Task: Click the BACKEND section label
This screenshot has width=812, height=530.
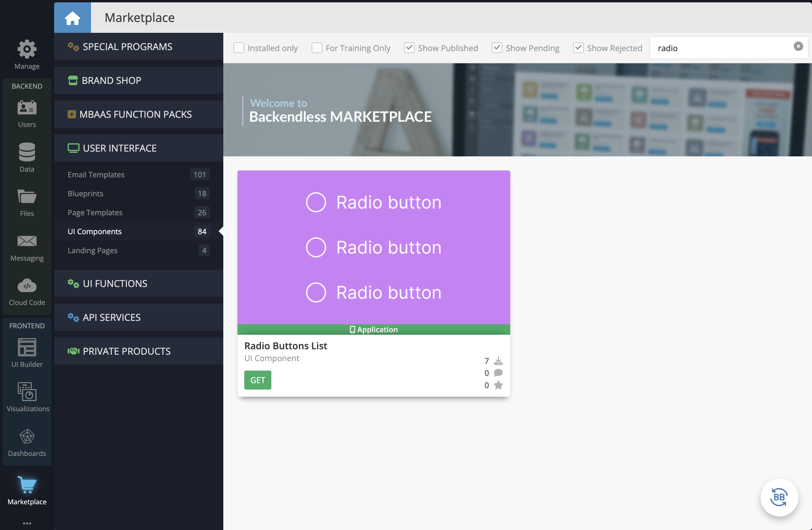Action: click(27, 86)
